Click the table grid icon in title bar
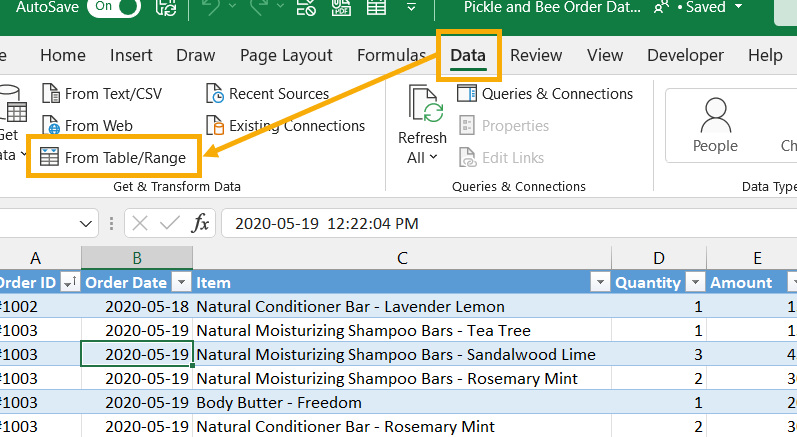The height and width of the screenshot is (437, 797). pos(376,7)
